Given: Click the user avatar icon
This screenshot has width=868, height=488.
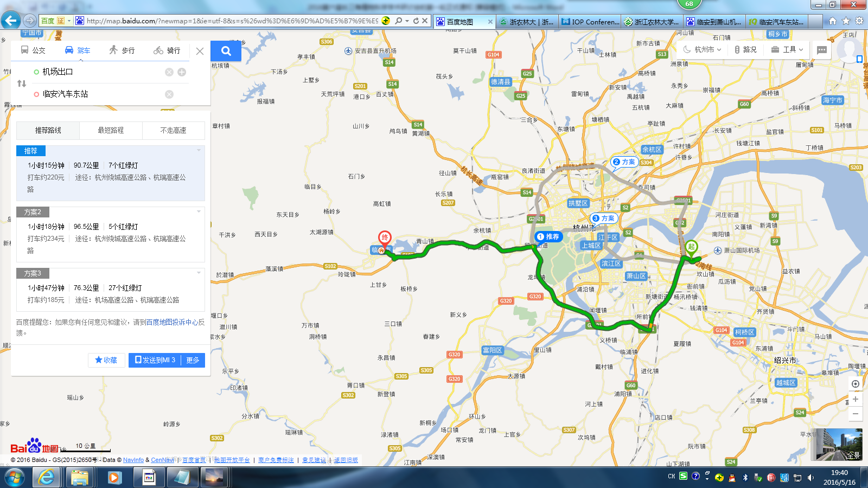Looking at the screenshot, I should [849, 49].
